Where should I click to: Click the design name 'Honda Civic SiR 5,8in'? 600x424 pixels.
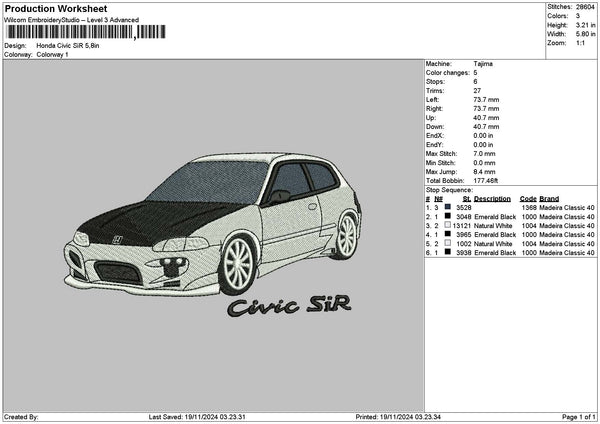pos(68,46)
